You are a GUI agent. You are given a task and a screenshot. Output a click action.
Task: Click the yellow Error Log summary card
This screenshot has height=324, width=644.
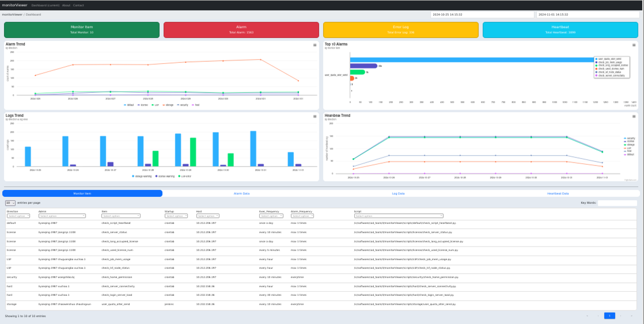coord(400,30)
